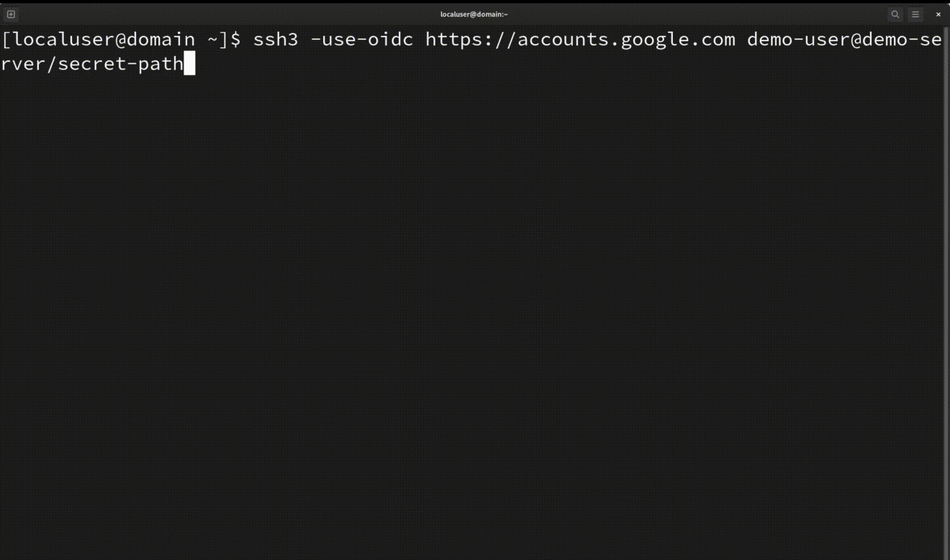The width and height of the screenshot is (950, 560).
Task: Click the white block cursor
Action: [x=190, y=63]
